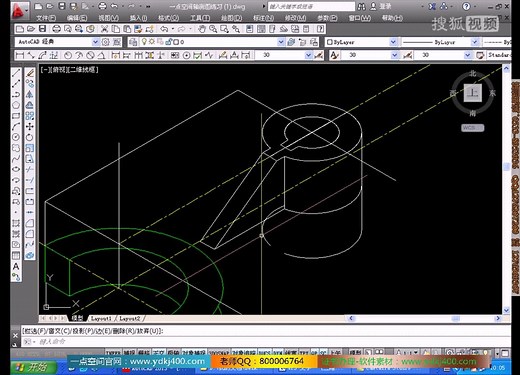520x375 pixels.
Task: Click the keyword search input field
Action: (x=311, y=6)
